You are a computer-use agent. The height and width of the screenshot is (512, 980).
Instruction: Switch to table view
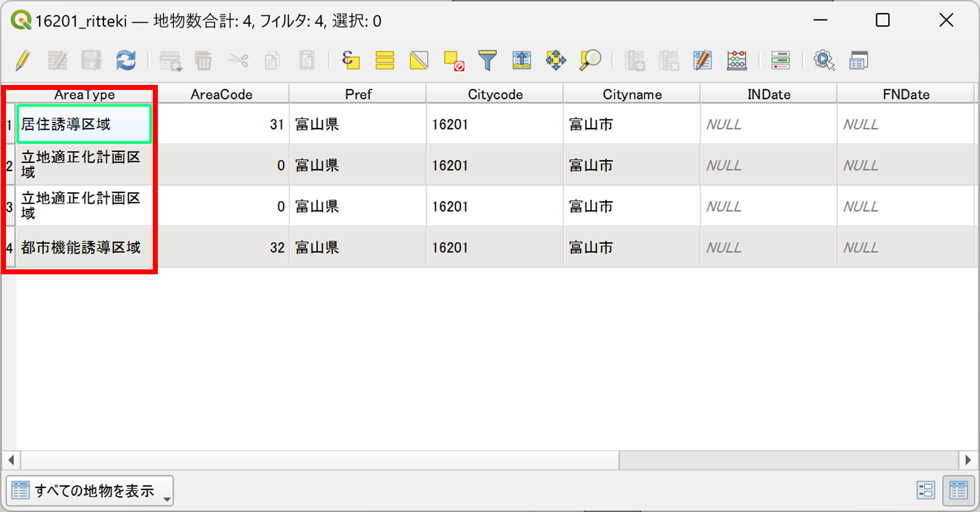pyautogui.click(x=958, y=490)
